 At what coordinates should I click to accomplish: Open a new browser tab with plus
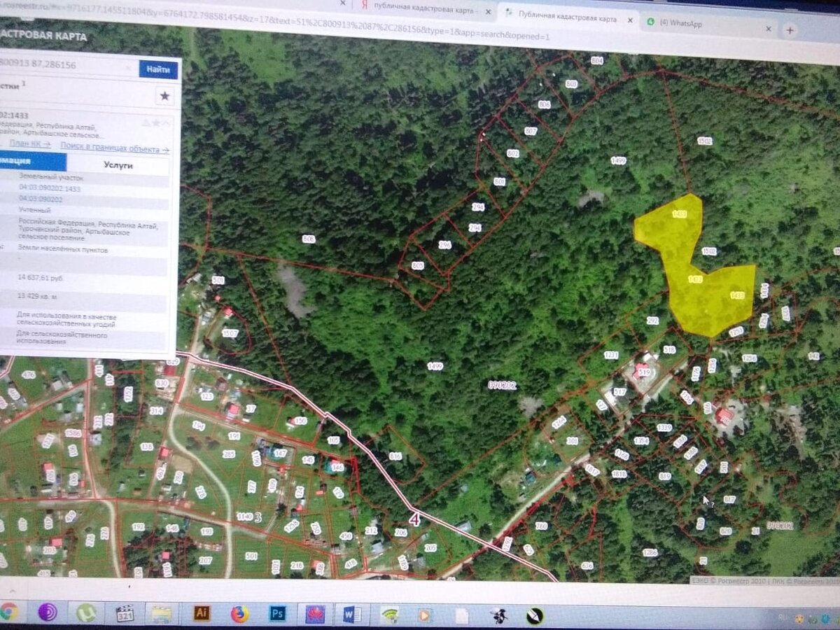pyautogui.click(x=790, y=30)
